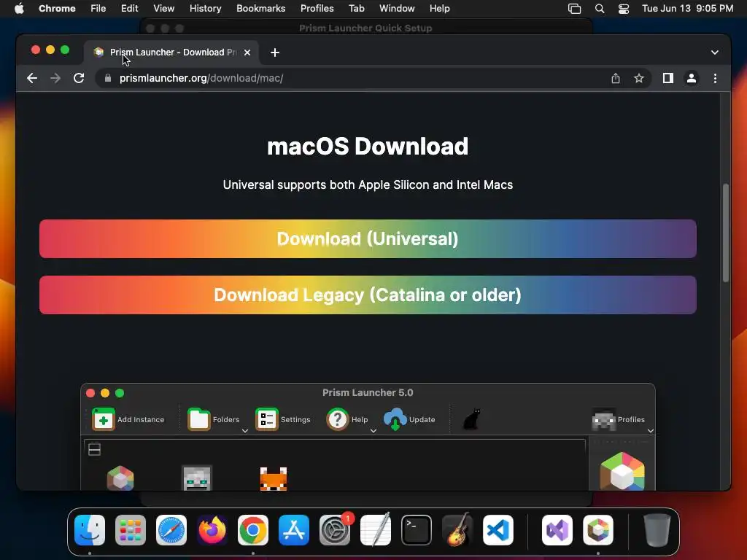
Task: Click Chrome icon in the Dock
Action: tap(253, 530)
